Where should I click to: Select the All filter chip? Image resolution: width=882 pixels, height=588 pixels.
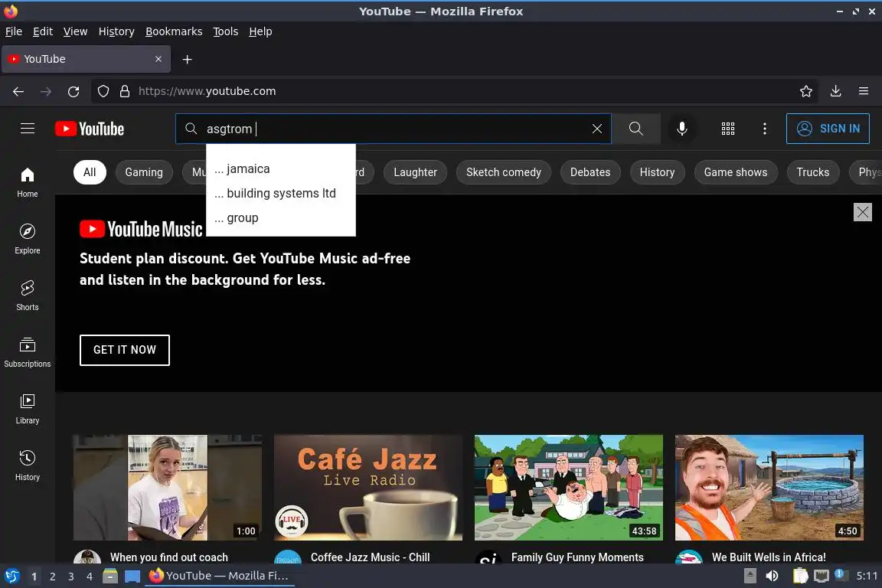(90, 172)
